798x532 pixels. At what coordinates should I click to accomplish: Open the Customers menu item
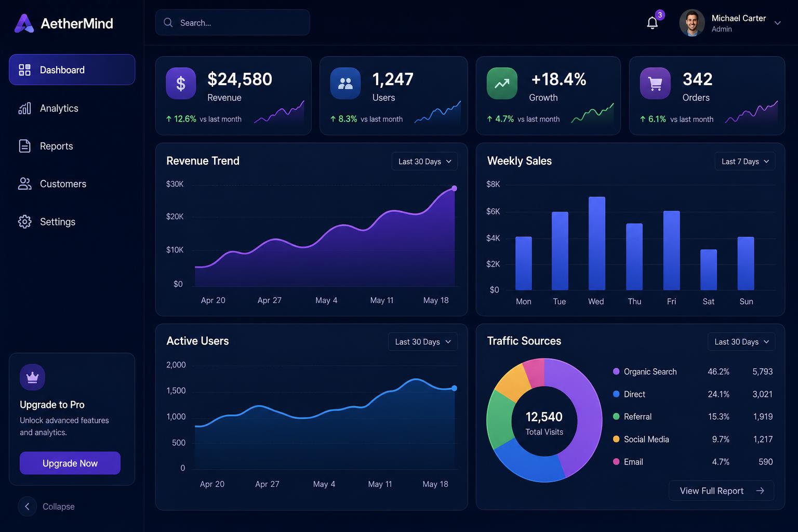point(72,183)
